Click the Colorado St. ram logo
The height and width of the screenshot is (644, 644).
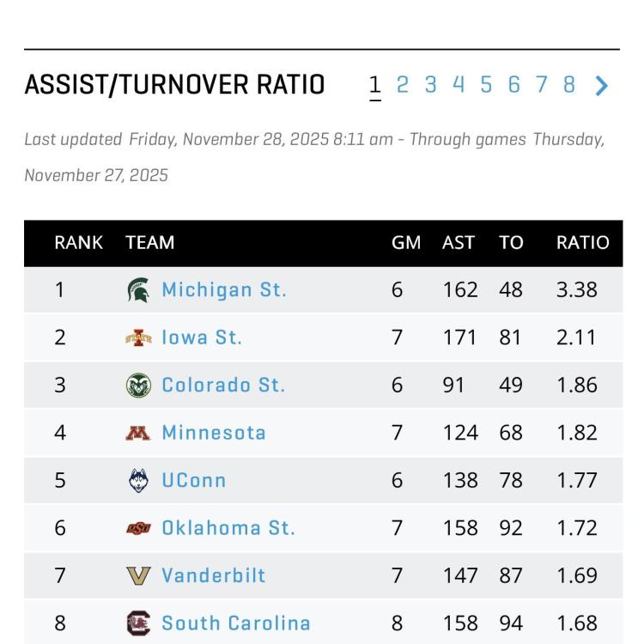[137, 386]
